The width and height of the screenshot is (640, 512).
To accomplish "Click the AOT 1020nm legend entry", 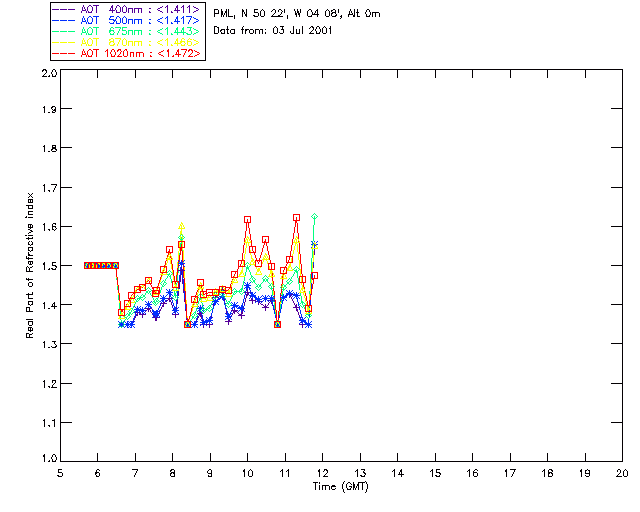I will [x=126, y=53].
